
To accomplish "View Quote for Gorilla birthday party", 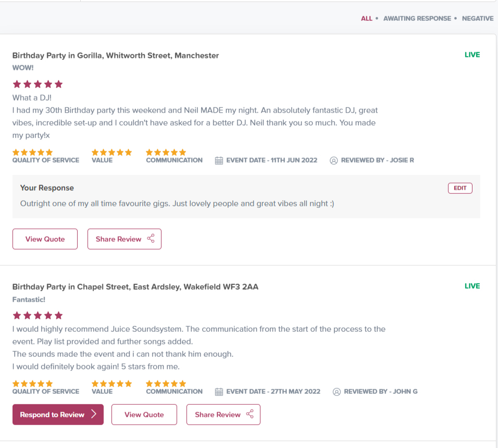I will pos(45,239).
